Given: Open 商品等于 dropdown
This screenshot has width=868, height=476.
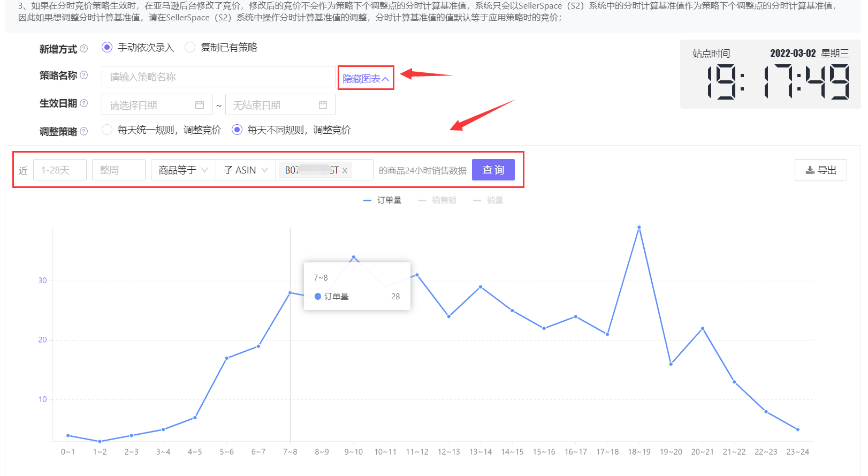Looking at the screenshot, I should 184,170.
